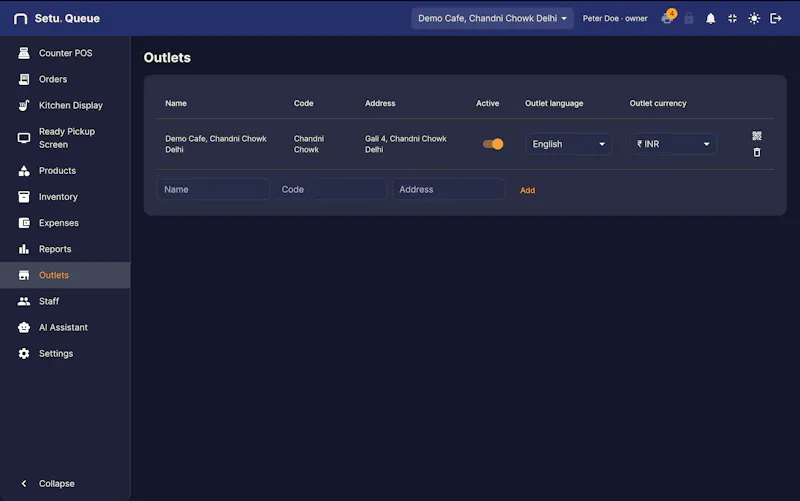Click the Inventory box icon

[x=24, y=196]
